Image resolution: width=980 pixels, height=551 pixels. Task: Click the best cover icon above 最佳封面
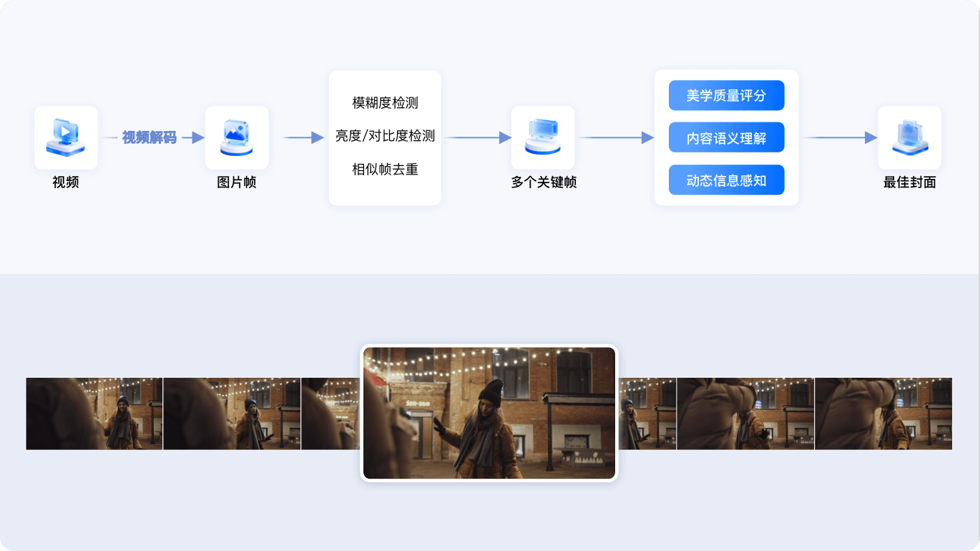coord(909,137)
